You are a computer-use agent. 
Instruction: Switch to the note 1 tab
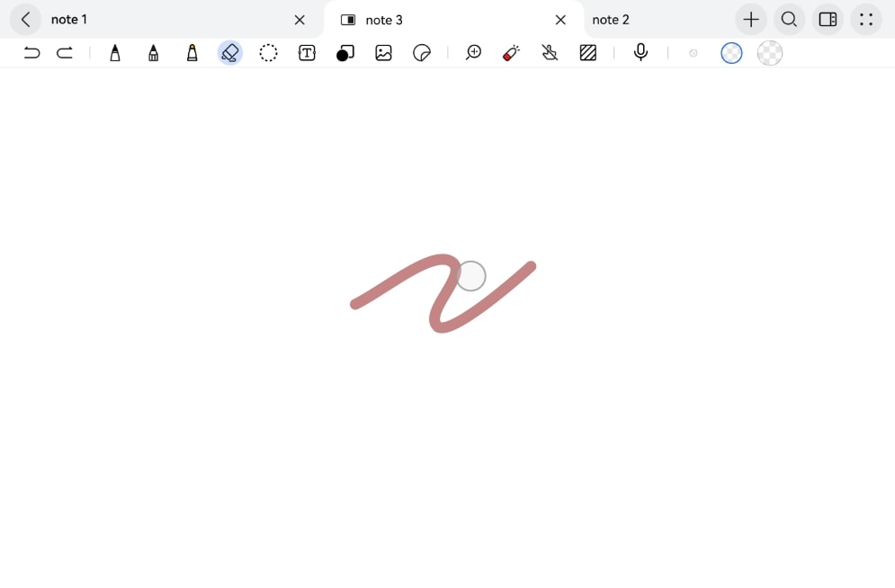68,19
